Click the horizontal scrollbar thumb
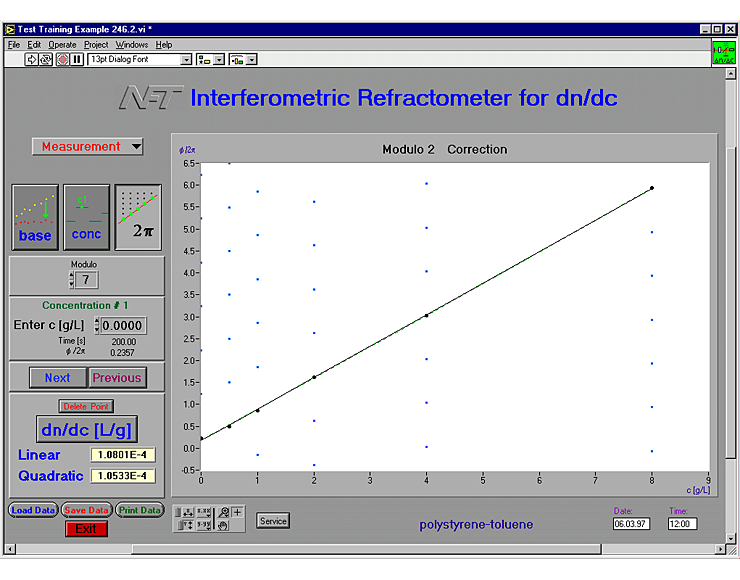Screen dimensions: 740x580 click(x=367, y=549)
